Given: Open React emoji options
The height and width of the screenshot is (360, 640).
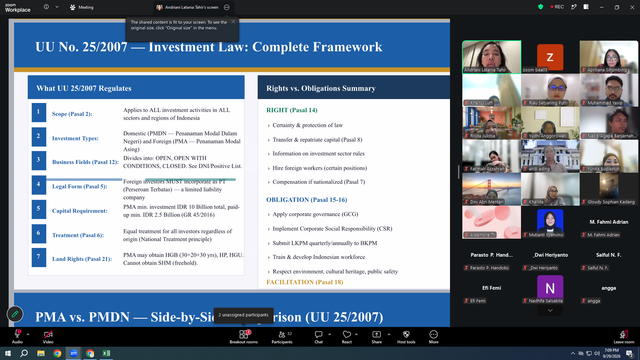Looking at the screenshot, I should (347, 337).
